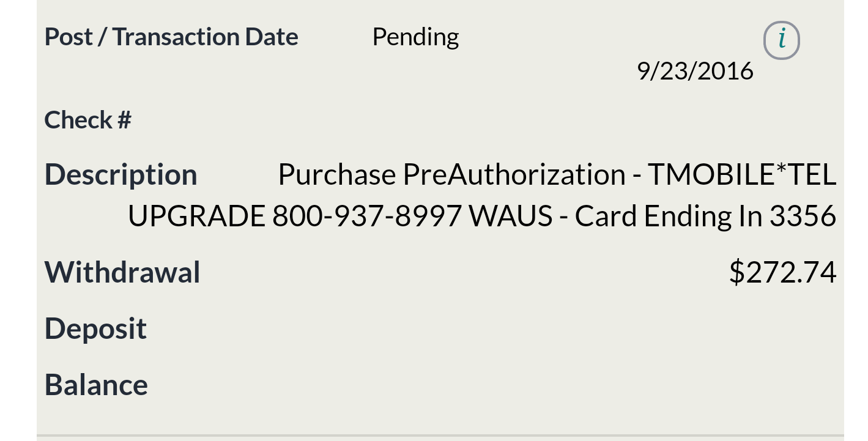This screenshot has height=441, width=868.
Task: Select the Card Ending In text
Action: pos(668,217)
